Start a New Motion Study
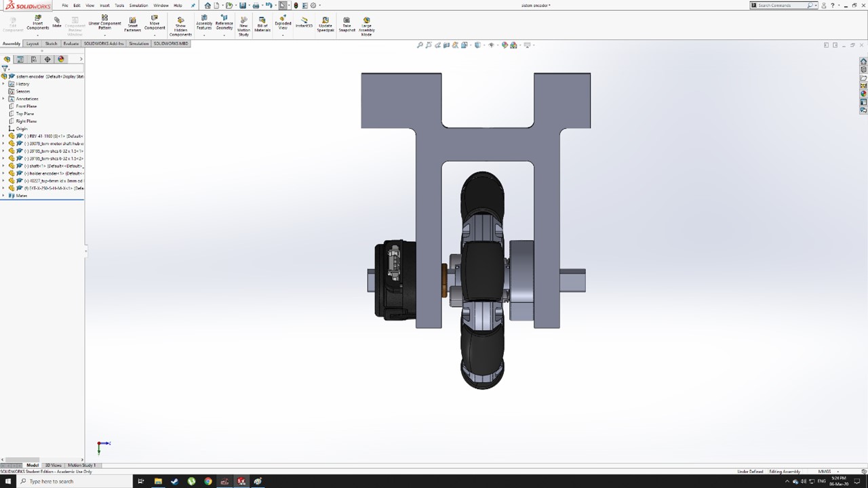The width and height of the screenshot is (868, 488). coord(243,26)
